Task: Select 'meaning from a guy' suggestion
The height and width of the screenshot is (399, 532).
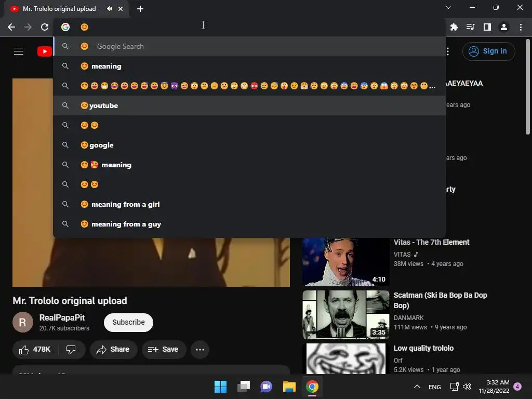Action: [x=249, y=224]
